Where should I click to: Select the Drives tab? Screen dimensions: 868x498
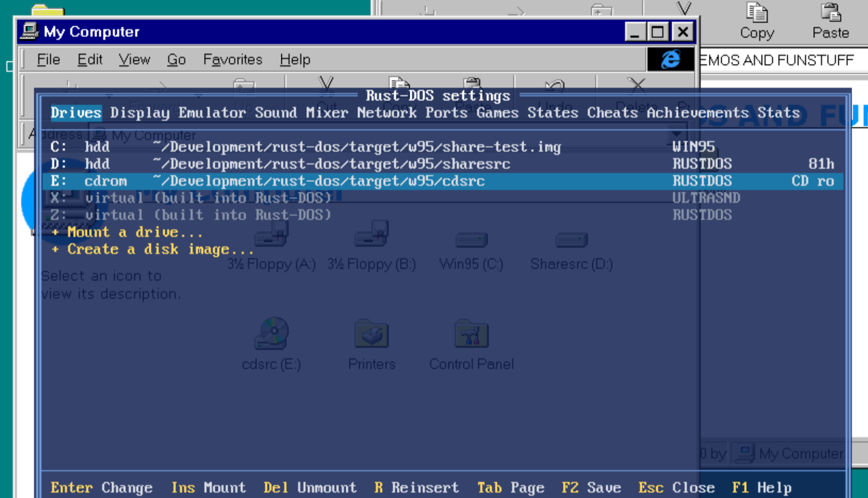(x=76, y=113)
